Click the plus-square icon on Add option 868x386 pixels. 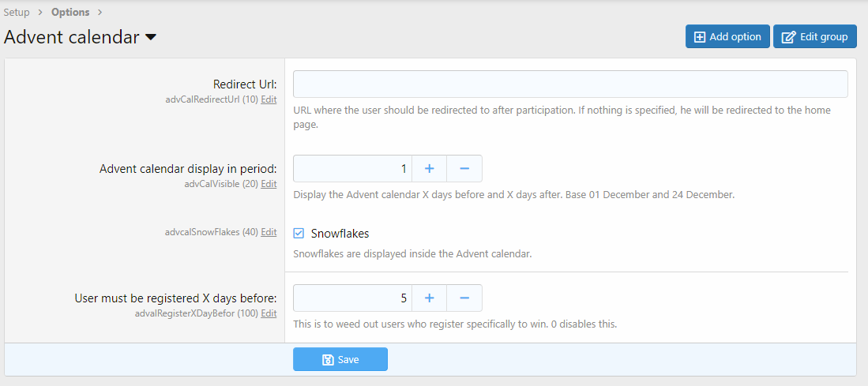click(700, 37)
